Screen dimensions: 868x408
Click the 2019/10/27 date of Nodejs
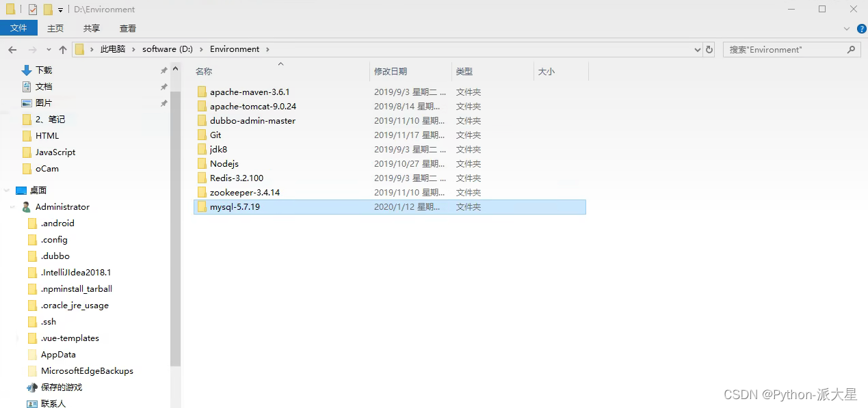(x=410, y=164)
